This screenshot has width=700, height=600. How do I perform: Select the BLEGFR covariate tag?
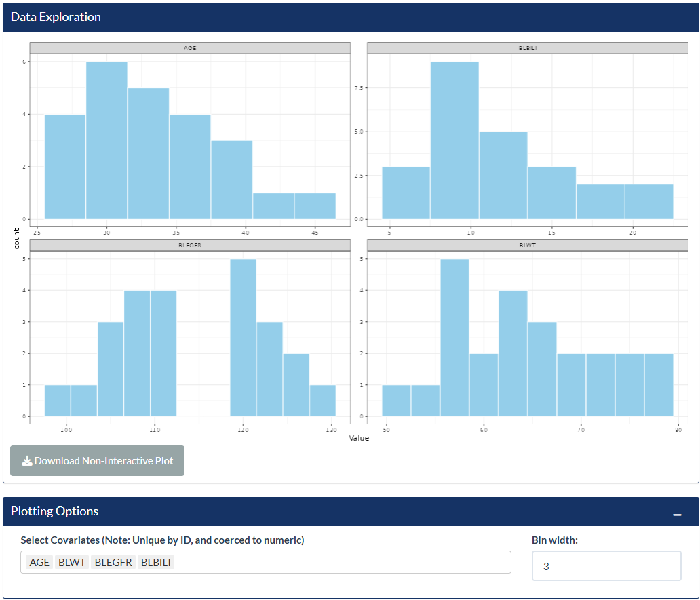point(113,562)
